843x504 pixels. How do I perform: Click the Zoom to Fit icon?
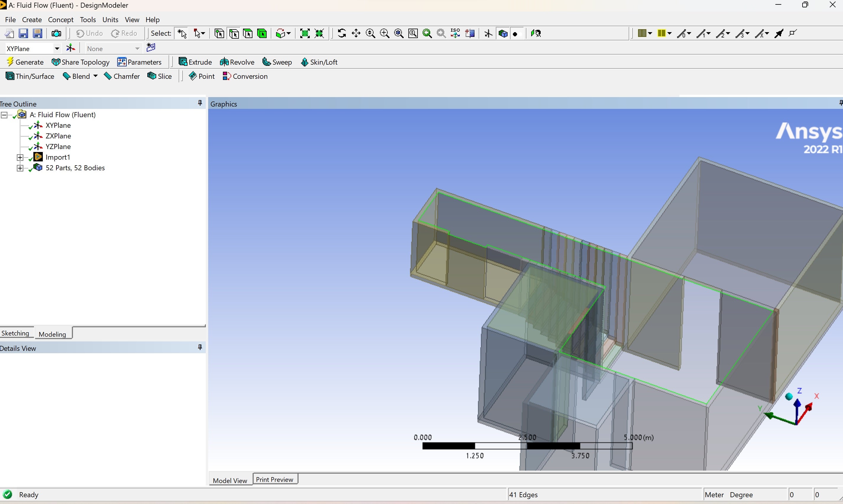399,33
